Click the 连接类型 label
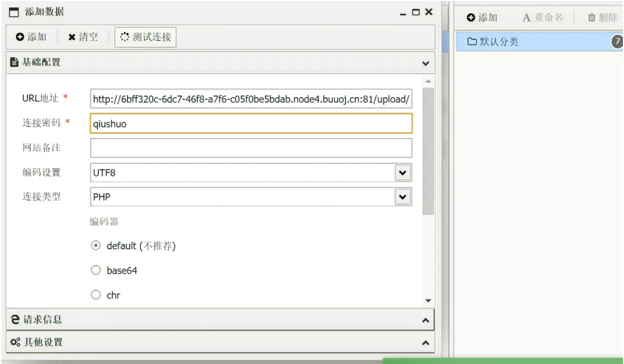The height and width of the screenshot is (364, 624). 41,197
